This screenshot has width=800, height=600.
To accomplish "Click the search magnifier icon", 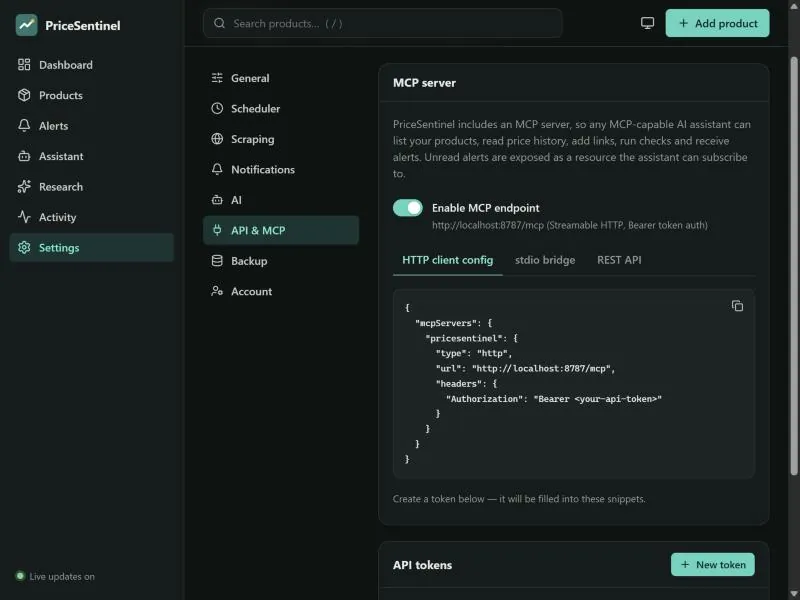I will [219, 23].
